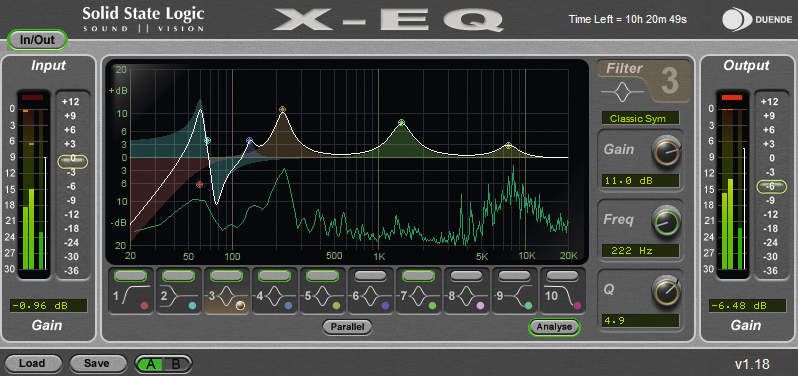Image resolution: width=798 pixels, height=376 pixels.
Task: Click the yellow band 5 node near 8K
Action: coord(508,146)
